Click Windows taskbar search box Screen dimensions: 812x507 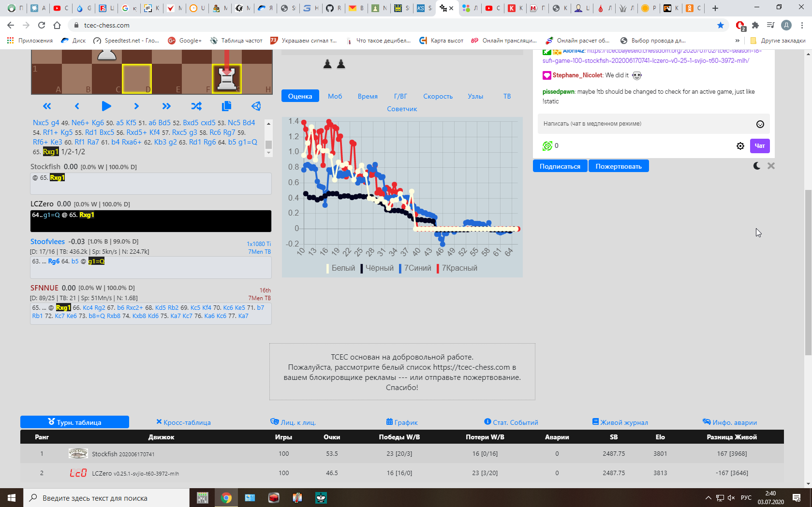[x=106, y=498]
